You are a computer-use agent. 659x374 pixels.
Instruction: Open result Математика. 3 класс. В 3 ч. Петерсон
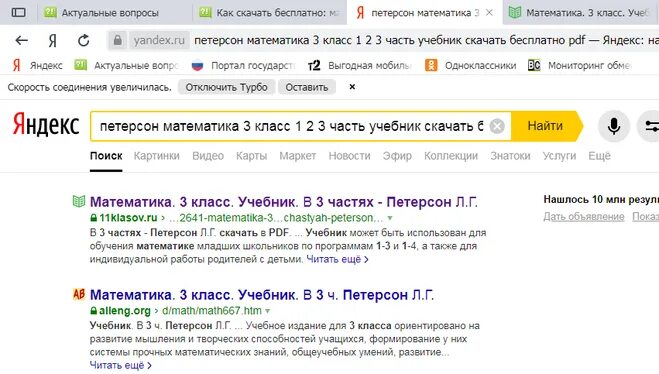261,295
